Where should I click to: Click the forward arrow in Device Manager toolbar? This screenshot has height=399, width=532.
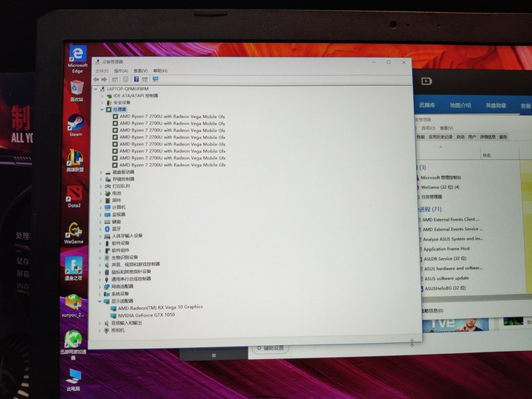coord(104,79)
